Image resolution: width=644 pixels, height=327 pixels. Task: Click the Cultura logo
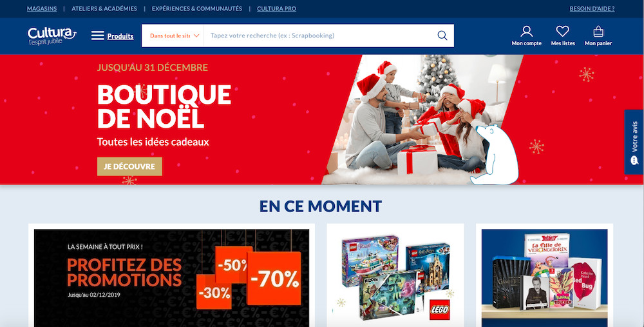click(x=52, y=35)
